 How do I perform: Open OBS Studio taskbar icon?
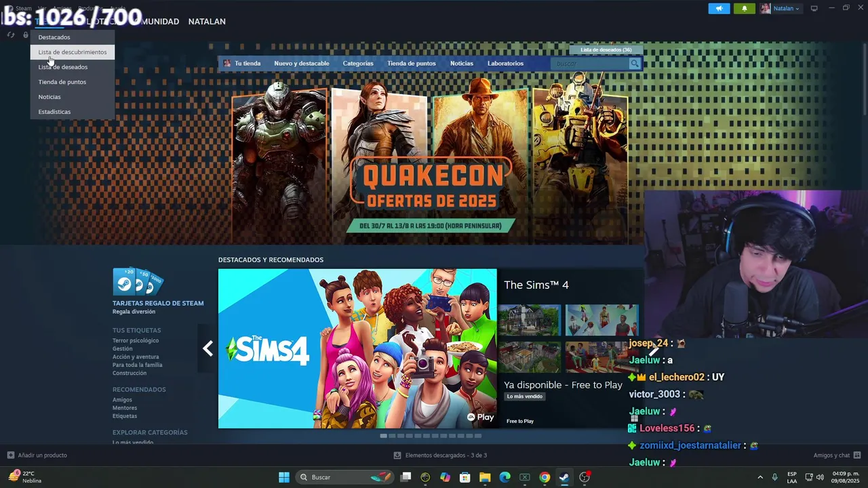coord(585,477)
